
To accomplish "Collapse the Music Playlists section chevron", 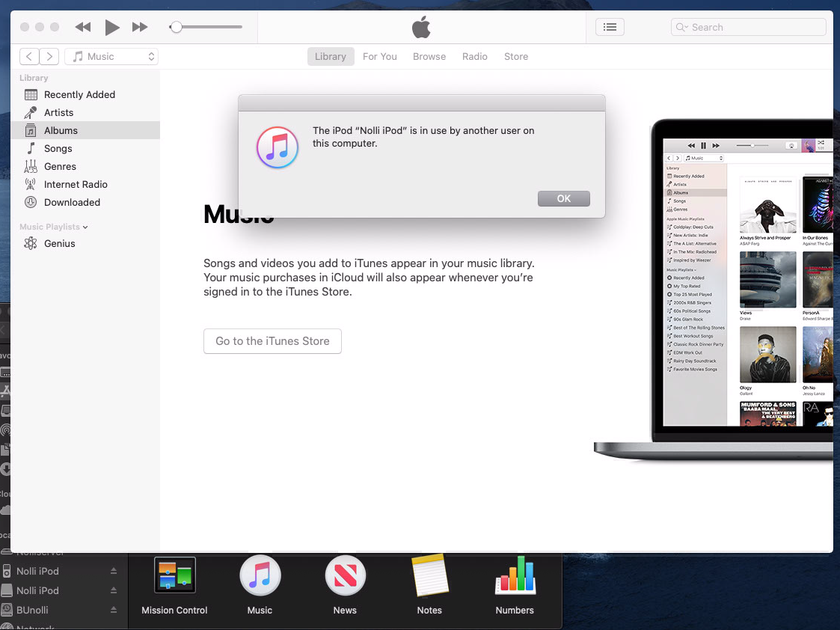I will [85, 227].
